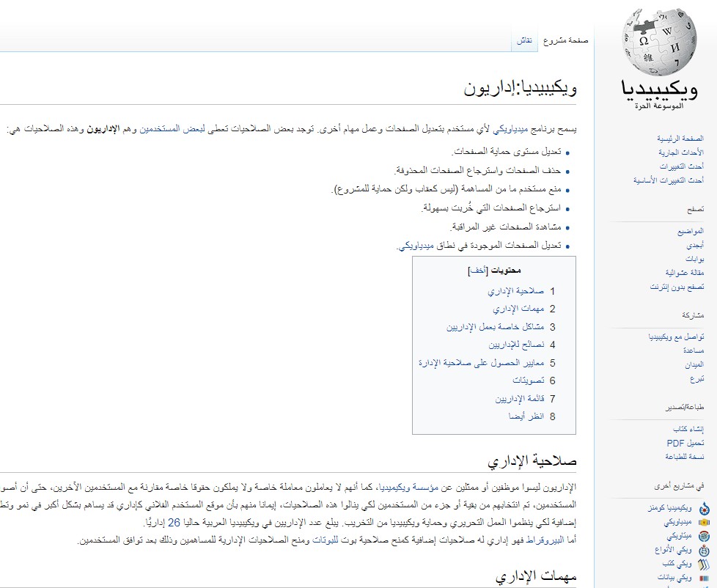Open الأحداث الجارية sidebar link
Screen dimensions: 717x588
pos(681,152)
